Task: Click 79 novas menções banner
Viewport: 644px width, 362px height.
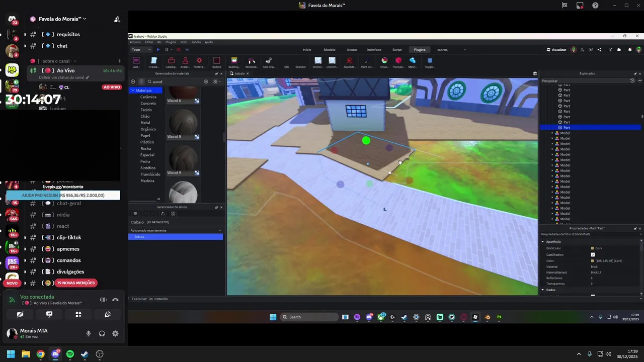Action: 75,283
